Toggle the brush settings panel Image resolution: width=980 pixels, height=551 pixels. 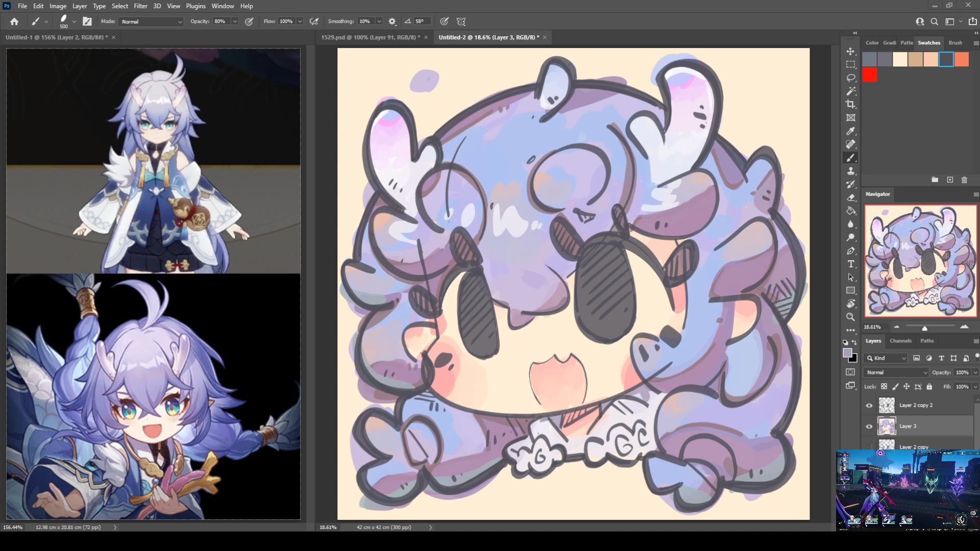(87, 21)
